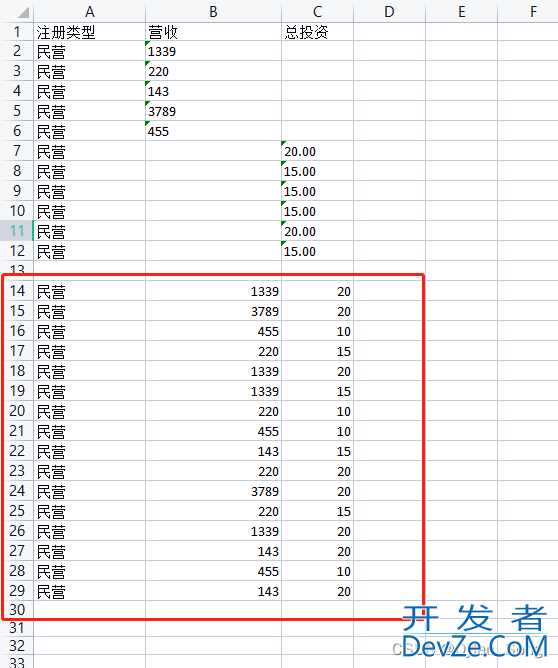The image size is (558, 668).
Task: Select column F header
Action: (528, 12)
